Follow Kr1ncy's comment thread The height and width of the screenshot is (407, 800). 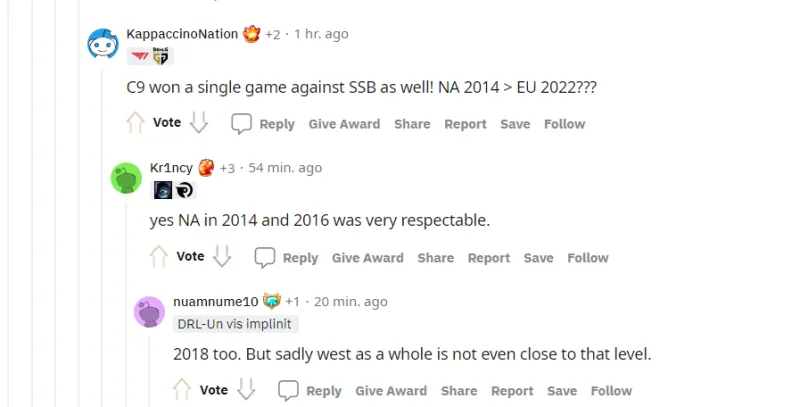pyautogui.click(x=588, y=257)
